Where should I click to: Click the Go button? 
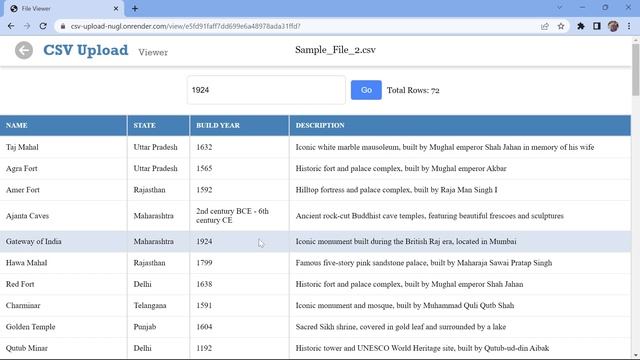pyautogui.click(x=366, y=90)
